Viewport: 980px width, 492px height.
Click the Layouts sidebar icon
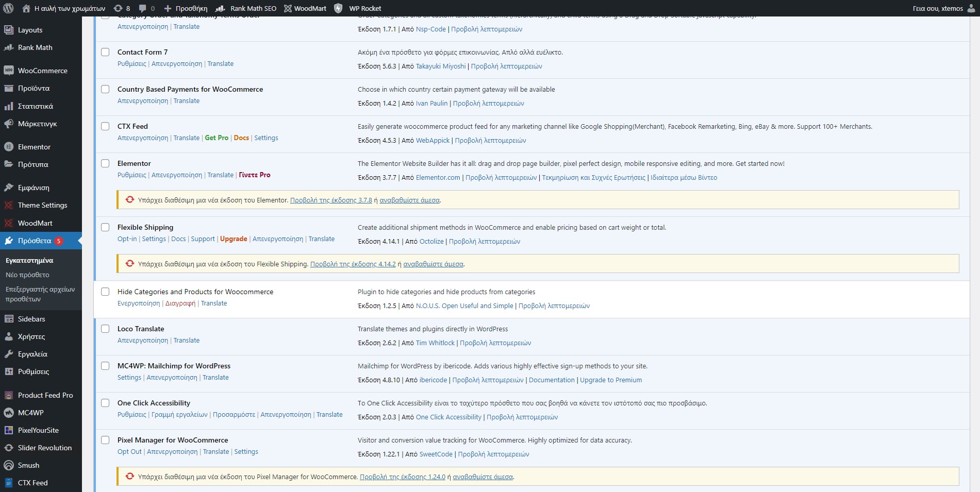(x=9, y=30)
